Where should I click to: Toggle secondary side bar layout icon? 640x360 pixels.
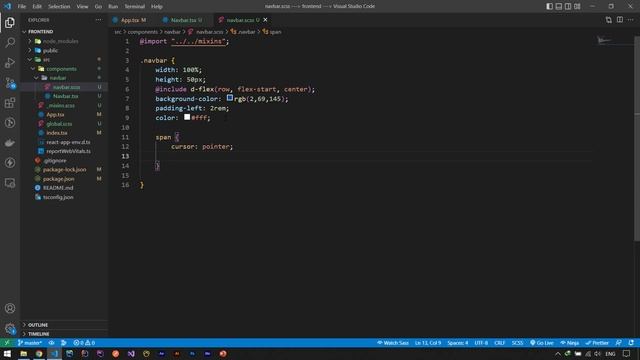[x=568, y=6]
